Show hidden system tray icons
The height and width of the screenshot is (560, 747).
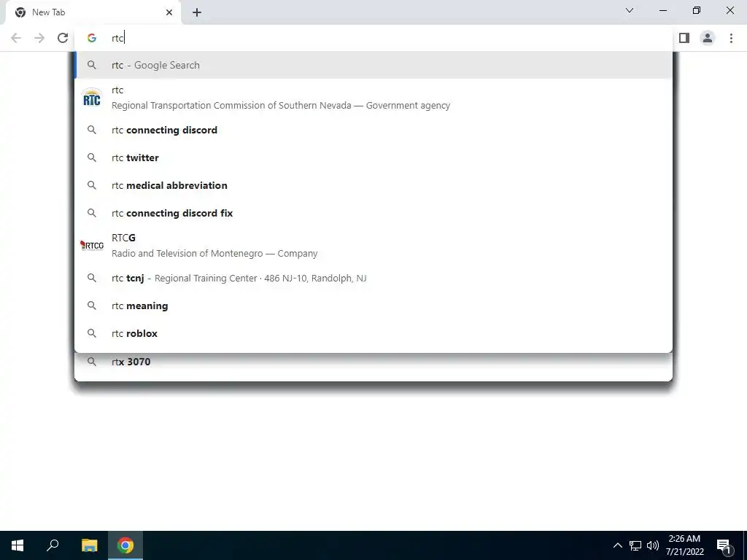click(617, 545)
